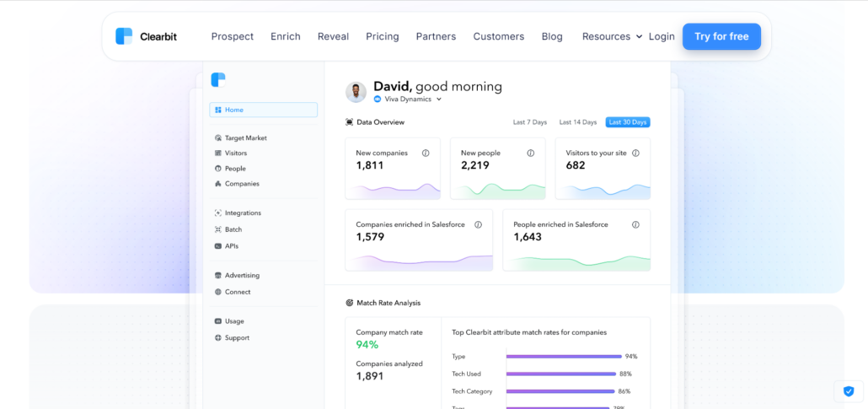
Task: Click the Integrations sidebar icon
Action: coord(218,213)
